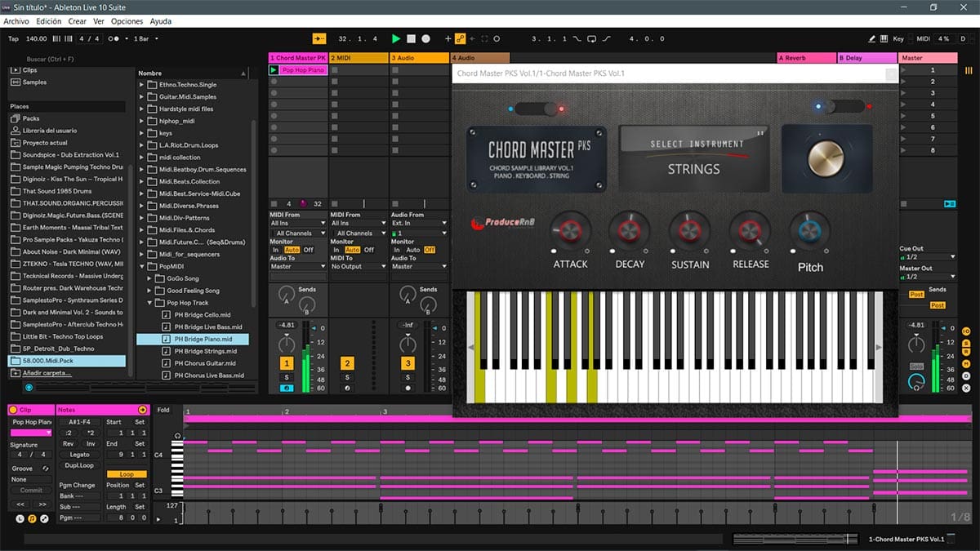The width and height of the screenshot is (980, 551).
Task: Open the Ver menu
Action: point(99,21)
